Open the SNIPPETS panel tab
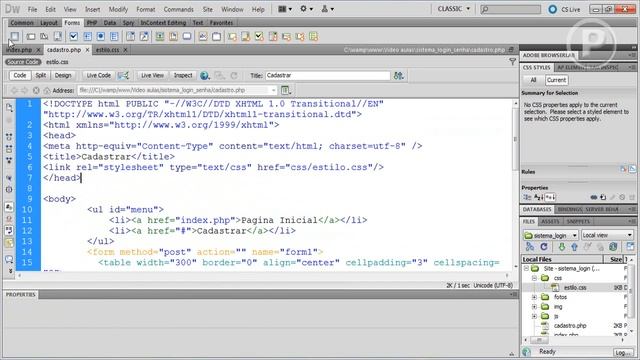 578,221
